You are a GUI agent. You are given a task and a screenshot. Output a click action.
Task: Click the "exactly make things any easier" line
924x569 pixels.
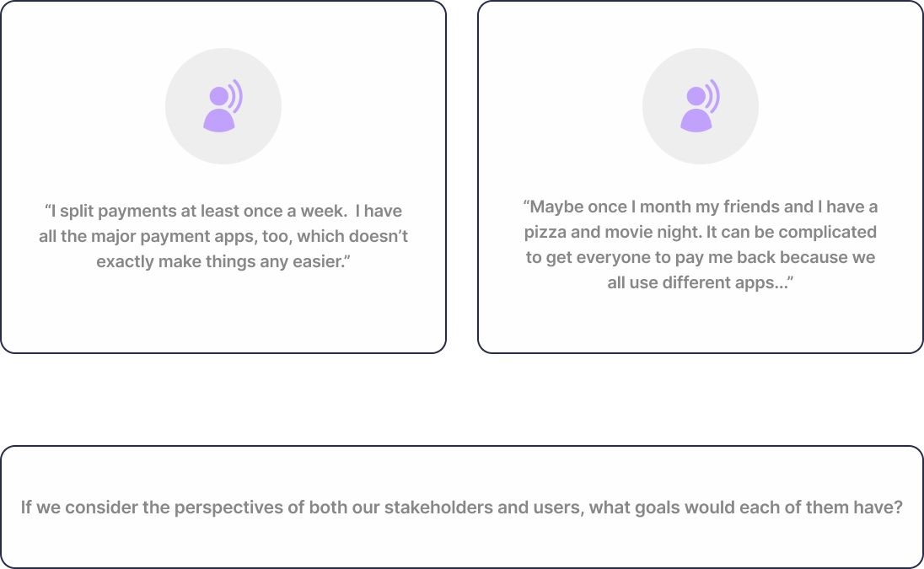223,261
